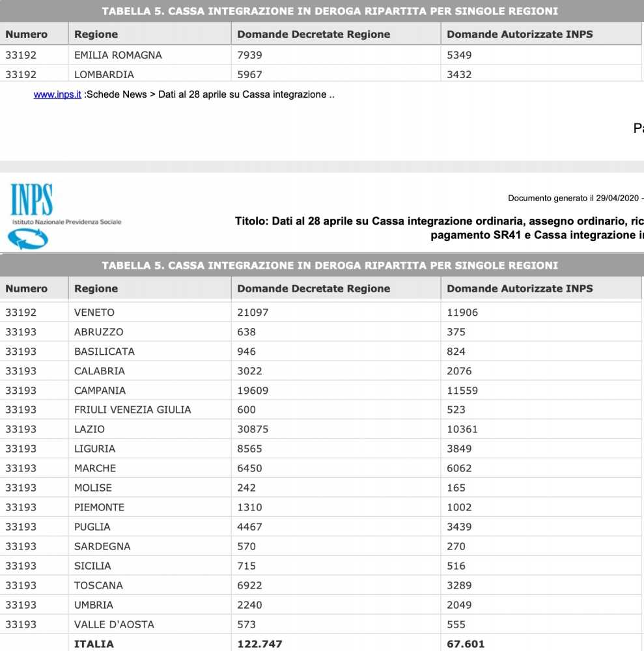Click the Numero header in lower table
644x651 pixels.
(x=26, y=288)
